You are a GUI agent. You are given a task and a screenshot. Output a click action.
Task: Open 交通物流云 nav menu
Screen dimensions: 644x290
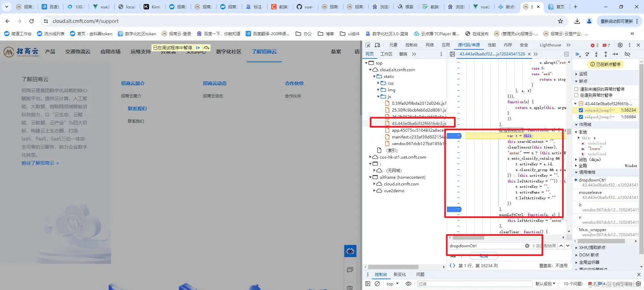tap(78, 51)
